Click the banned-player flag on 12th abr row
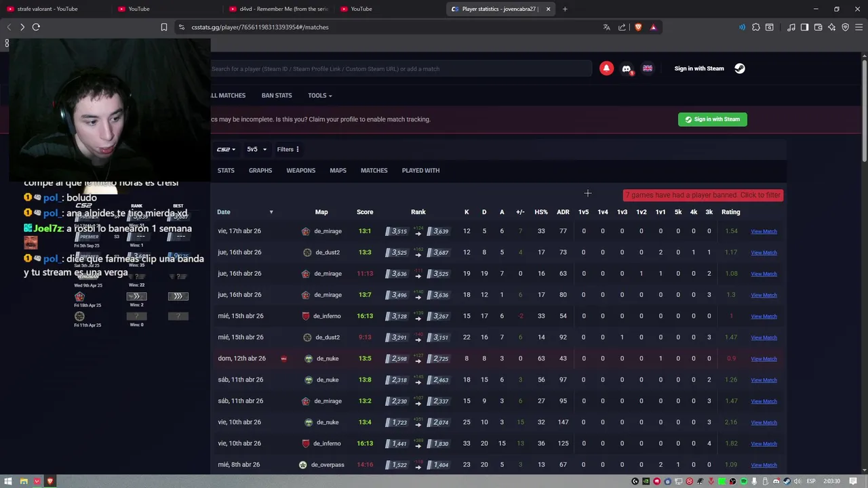 click(283, 359)
